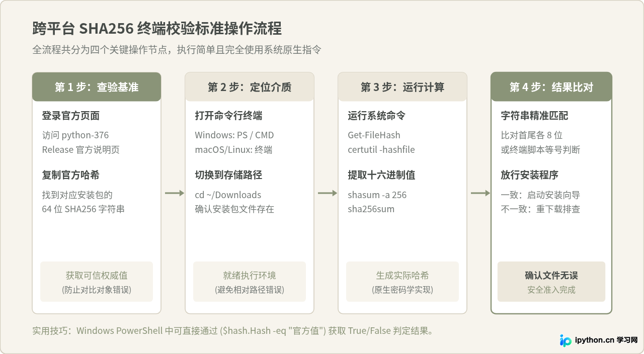The image size is (644, 354).
Task: Click the command cd ~/Downloads
Action: (228, 195)
